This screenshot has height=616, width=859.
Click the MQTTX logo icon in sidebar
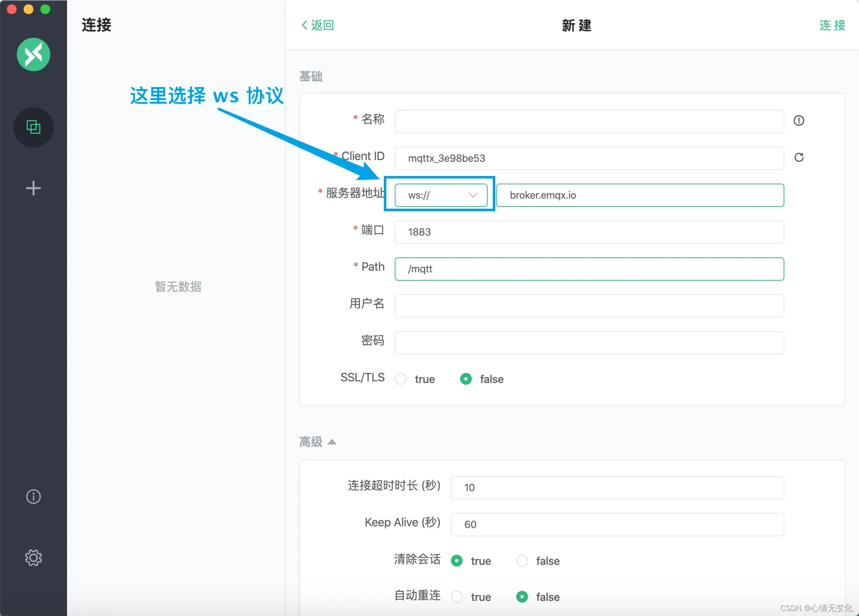point(34,54)
